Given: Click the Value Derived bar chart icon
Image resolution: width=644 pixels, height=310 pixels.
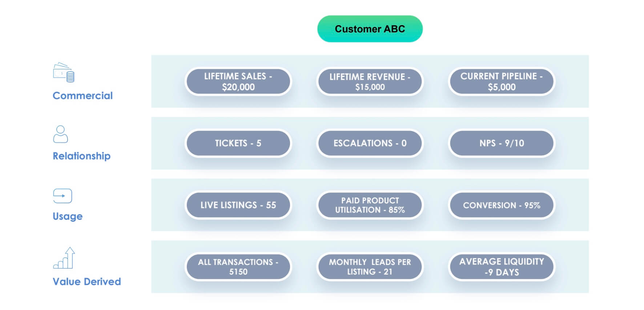Looking at the screenshot, I should 64,258.
